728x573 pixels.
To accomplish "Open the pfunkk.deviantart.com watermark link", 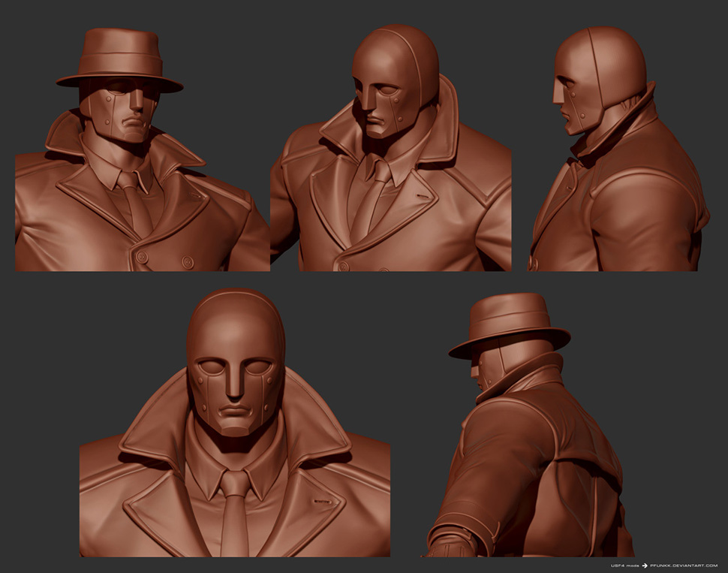I will pos(684,565).
